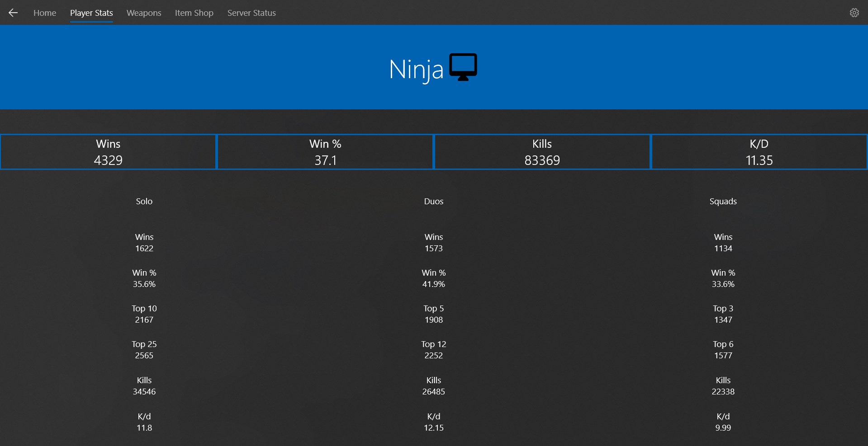Click the Top 12 value 2252
Image resolution: width=868 pixels, height=446 pixels.
click(x=434, y=356)
